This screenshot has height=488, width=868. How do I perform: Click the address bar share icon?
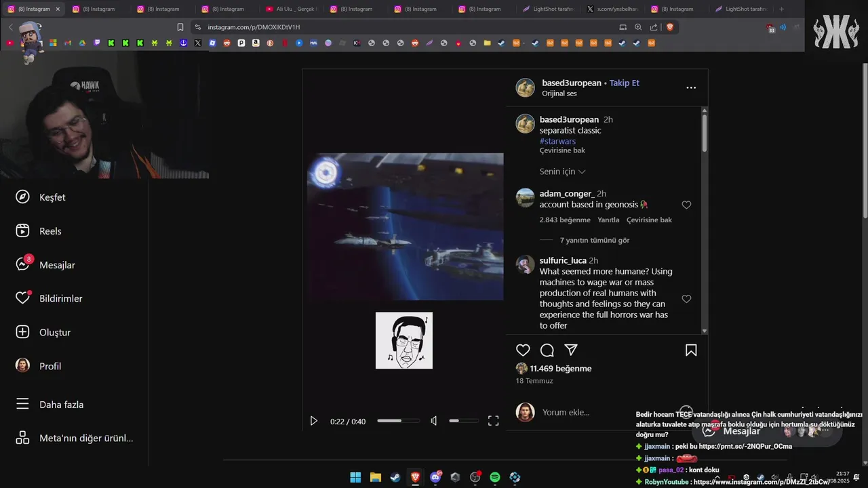coord(654,27)
